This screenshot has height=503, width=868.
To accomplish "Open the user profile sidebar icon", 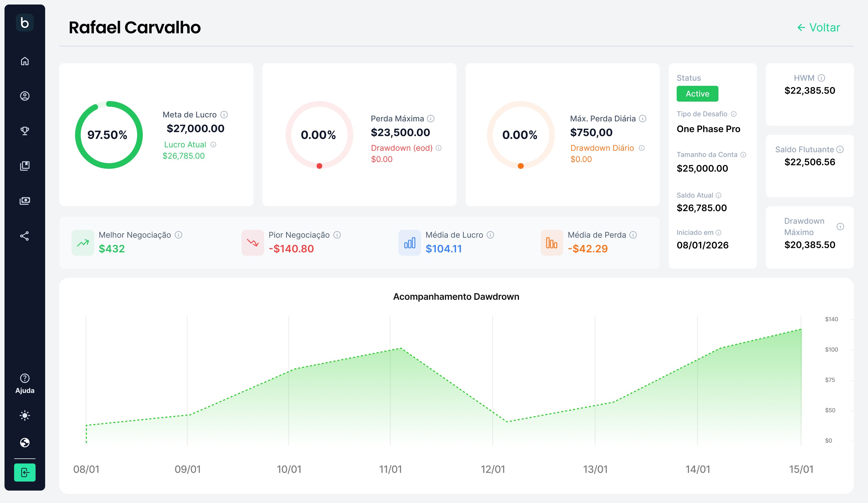I will click(x=25, y=96).
